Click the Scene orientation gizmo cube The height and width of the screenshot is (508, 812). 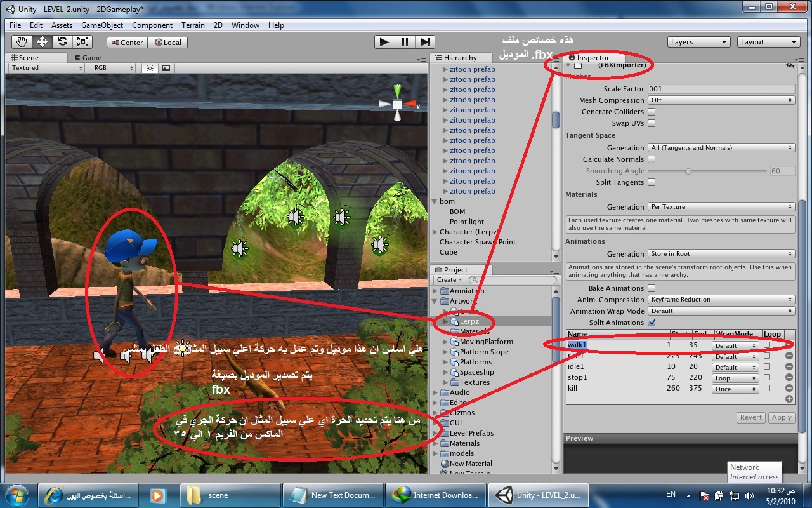coord(397,104)
